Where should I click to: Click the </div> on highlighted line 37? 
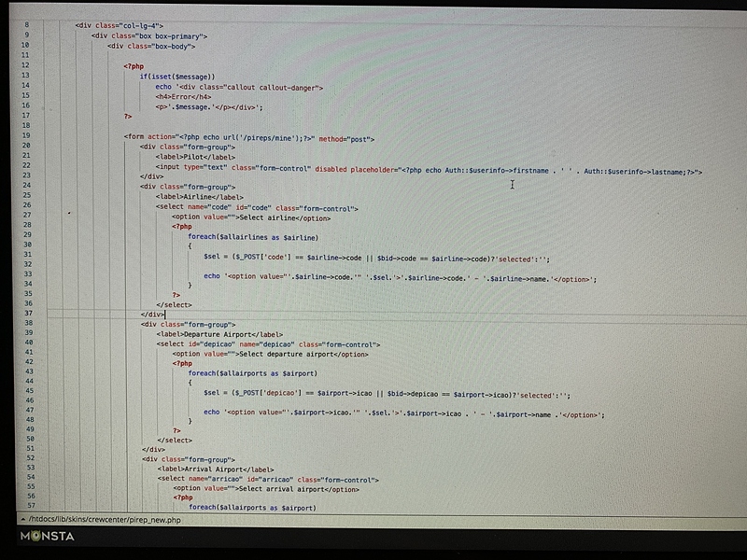point(152,315)
